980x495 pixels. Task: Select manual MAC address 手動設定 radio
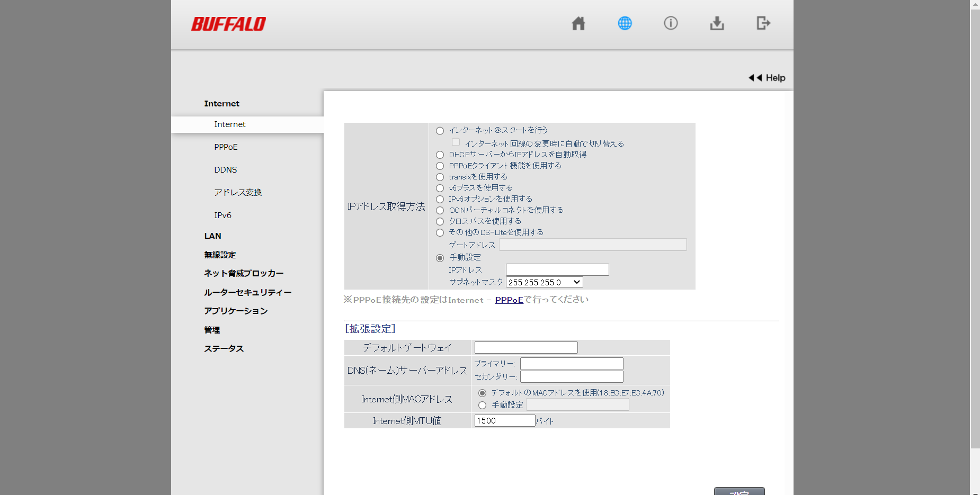point(482,406)
